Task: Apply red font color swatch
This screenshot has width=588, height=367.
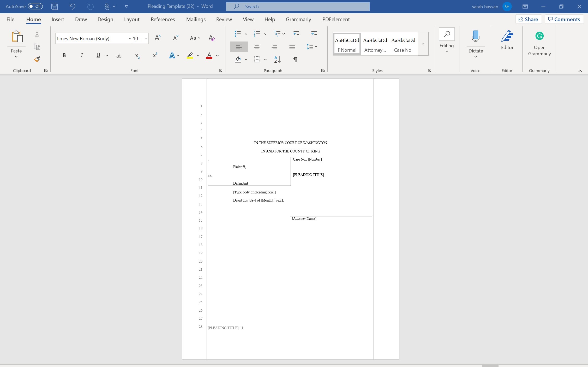Action: pos(209,56)
